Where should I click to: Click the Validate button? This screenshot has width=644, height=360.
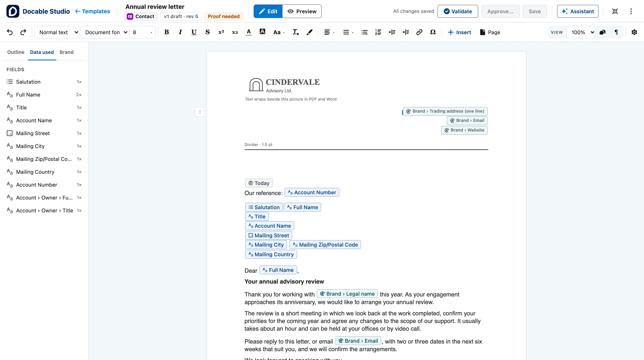(458, 11)
